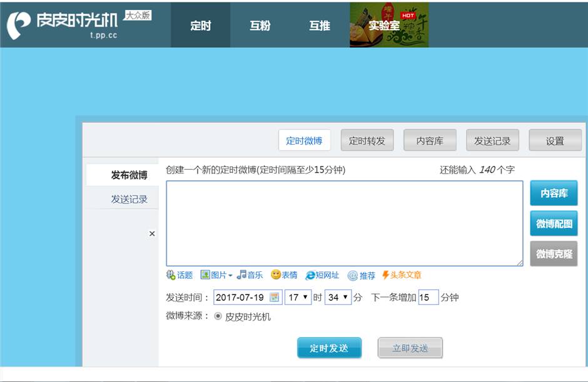Close the sidebar with the X
This screenshot has width=588, height=382.
click(152, 234)
